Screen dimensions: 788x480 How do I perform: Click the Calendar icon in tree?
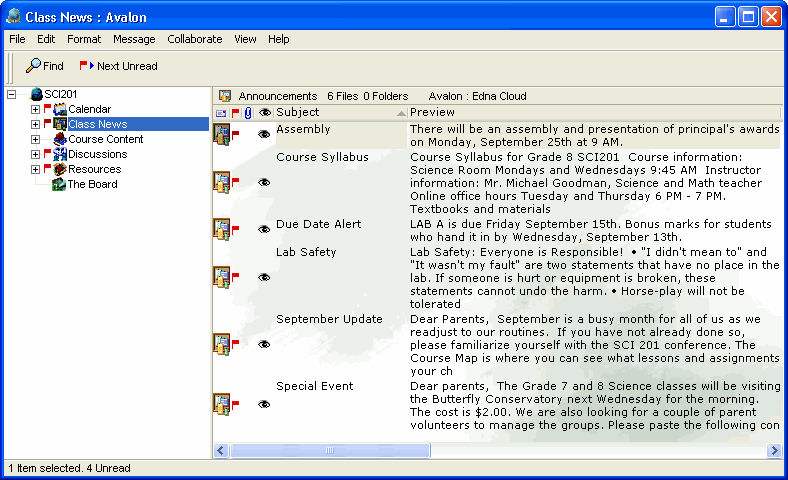tap(60, 109)
